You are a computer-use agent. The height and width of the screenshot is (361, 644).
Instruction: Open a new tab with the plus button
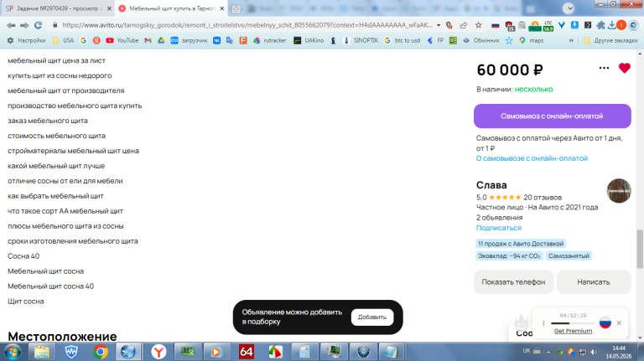(x=236, y=8)
